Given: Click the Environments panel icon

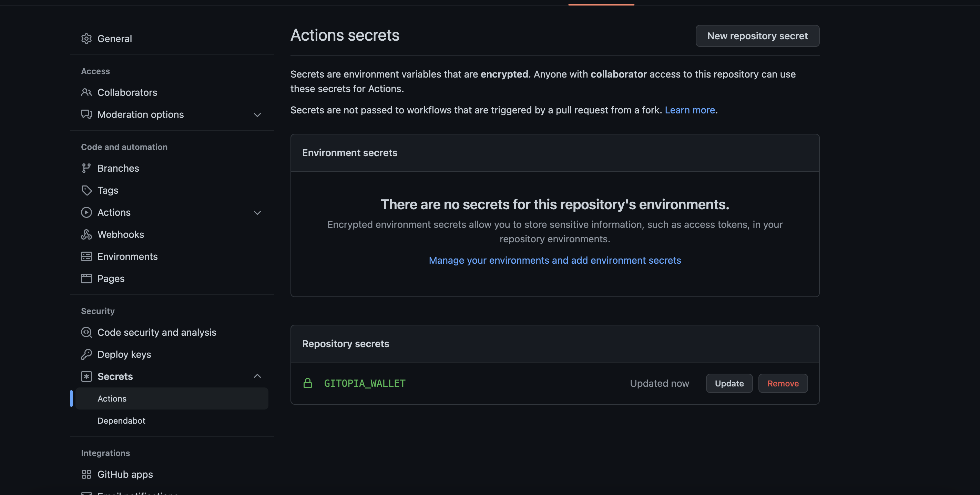Looking at the screenshot, I should tap(86, 256).
